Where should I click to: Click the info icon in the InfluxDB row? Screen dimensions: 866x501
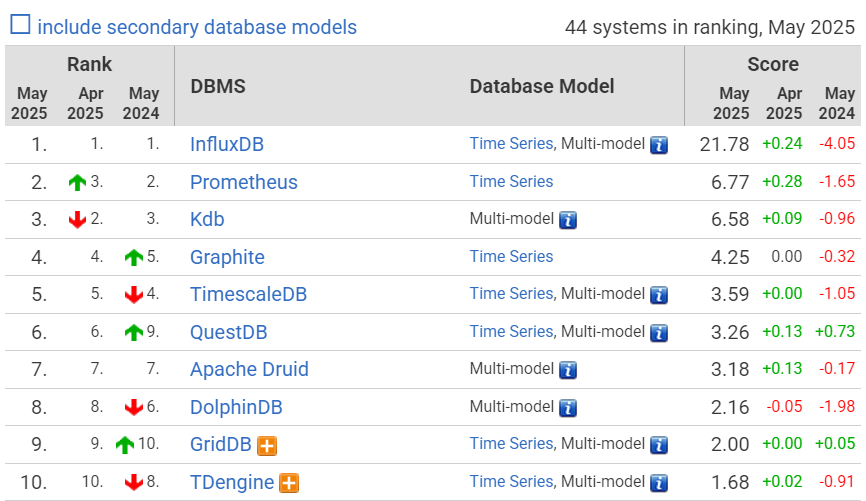[x=659, y=145]
